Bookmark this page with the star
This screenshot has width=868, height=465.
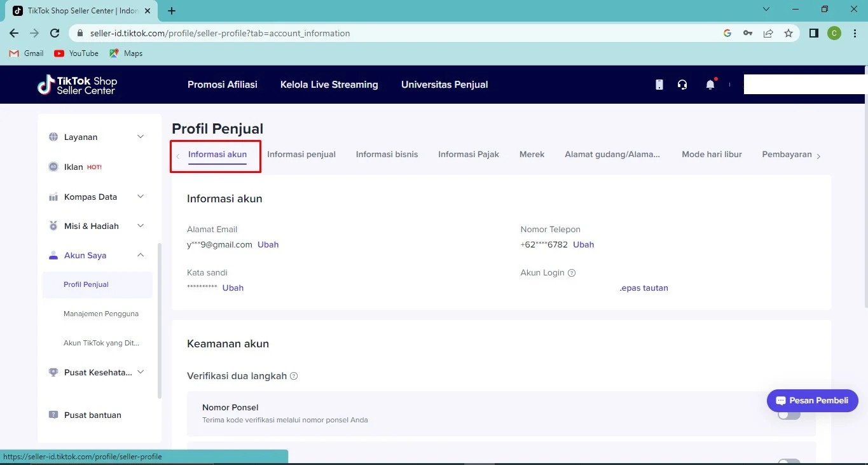pyautogui.click(x=789, y=33)
